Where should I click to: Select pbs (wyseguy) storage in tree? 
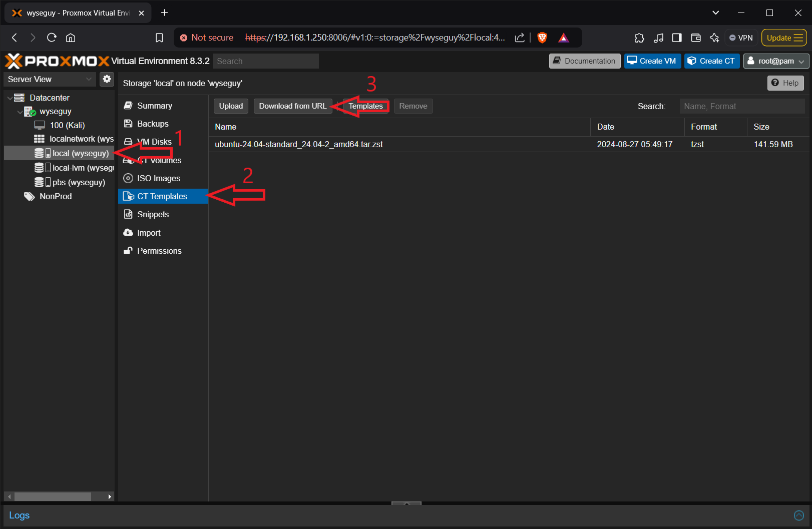tap(70, 182)
